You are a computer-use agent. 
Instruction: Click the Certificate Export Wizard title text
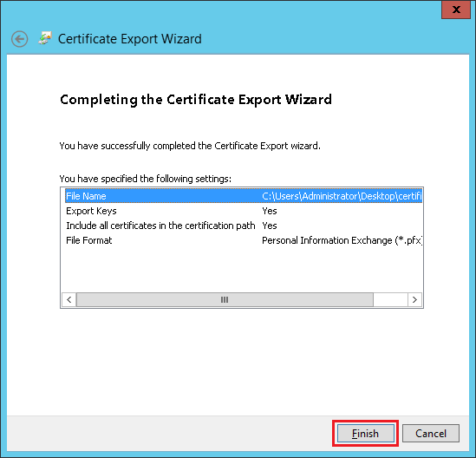click(x=130, y=39)
